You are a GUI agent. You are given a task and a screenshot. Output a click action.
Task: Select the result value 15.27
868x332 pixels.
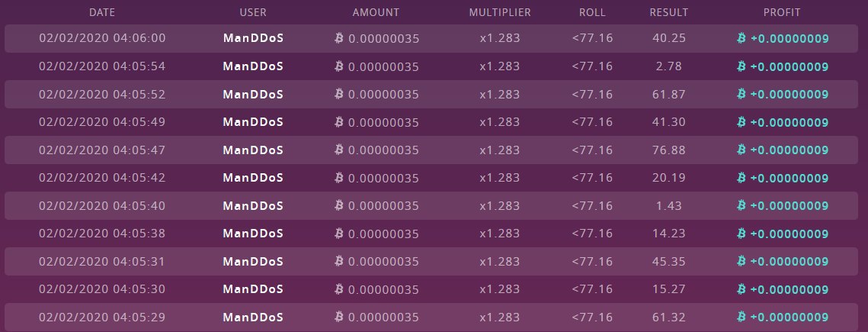coord(668,289)
